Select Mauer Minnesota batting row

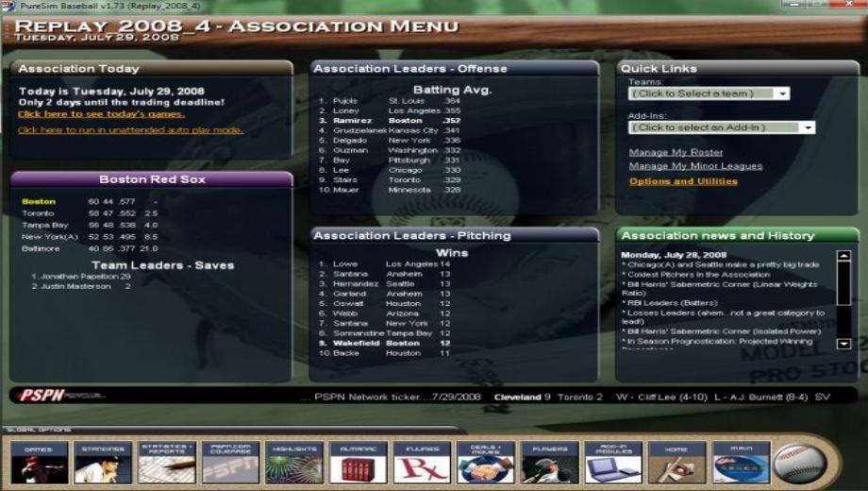tap(390, 190)
